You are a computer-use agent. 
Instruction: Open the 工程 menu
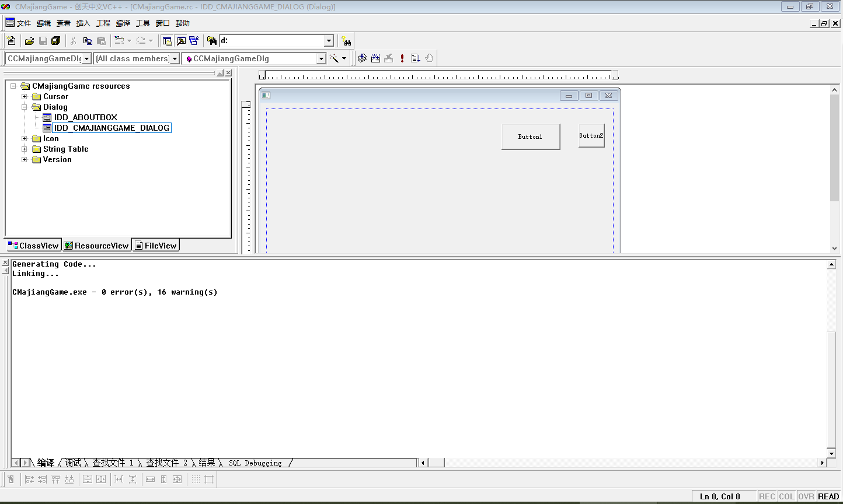[103, 23]
